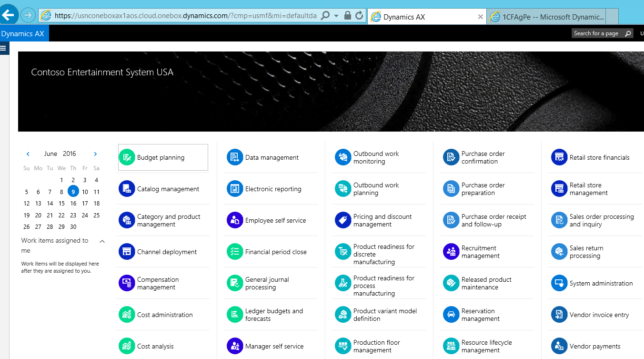Click the browser refresh button
Viewport: 644px width, 359px height.
(359, 16)
